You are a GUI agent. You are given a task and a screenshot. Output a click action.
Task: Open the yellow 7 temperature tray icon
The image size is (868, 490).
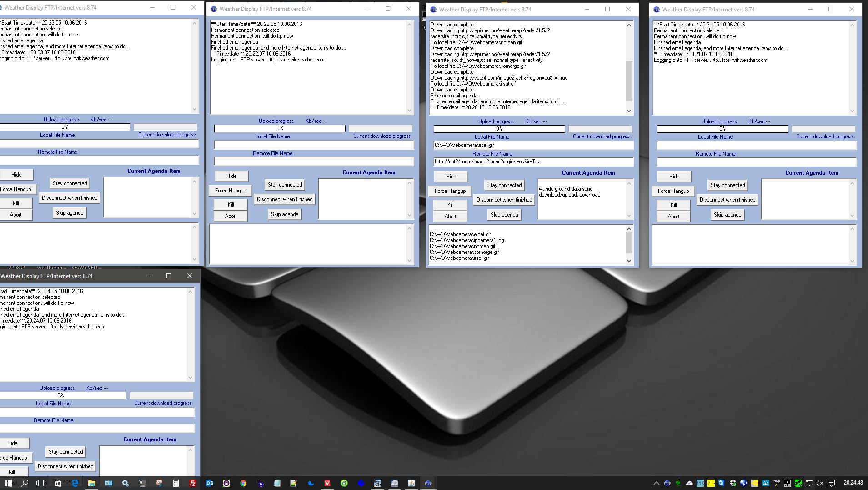click(x=711, y=483)
